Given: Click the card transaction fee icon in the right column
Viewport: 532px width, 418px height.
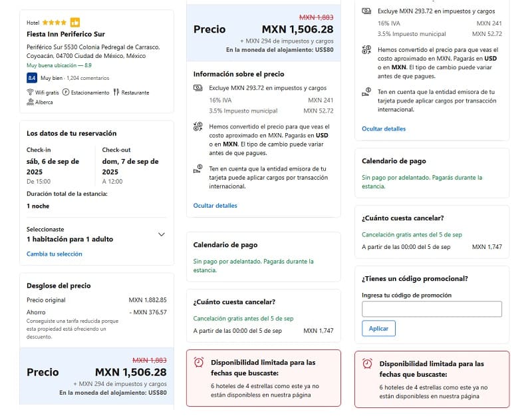Looking at the screenshot, I should pos(366,92).
